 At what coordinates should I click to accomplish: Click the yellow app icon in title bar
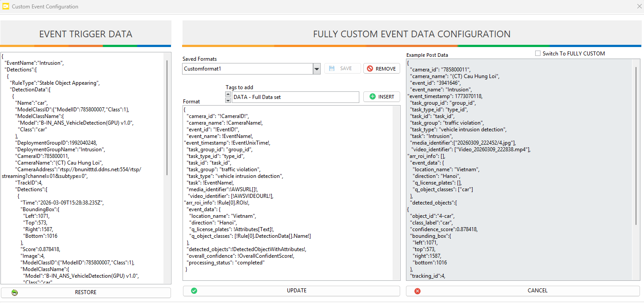[6, 7]
